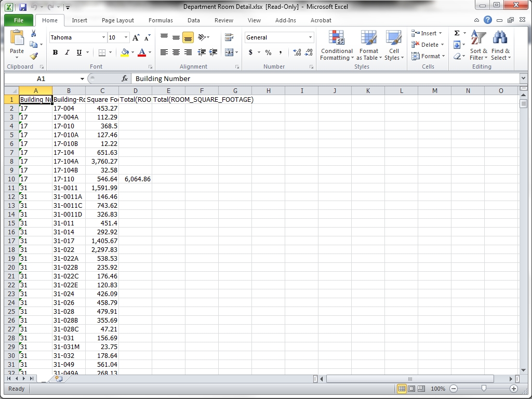Open Conditional Formatting in Styles group
This screenshot has height=399, width=532.
click(337, 46)
